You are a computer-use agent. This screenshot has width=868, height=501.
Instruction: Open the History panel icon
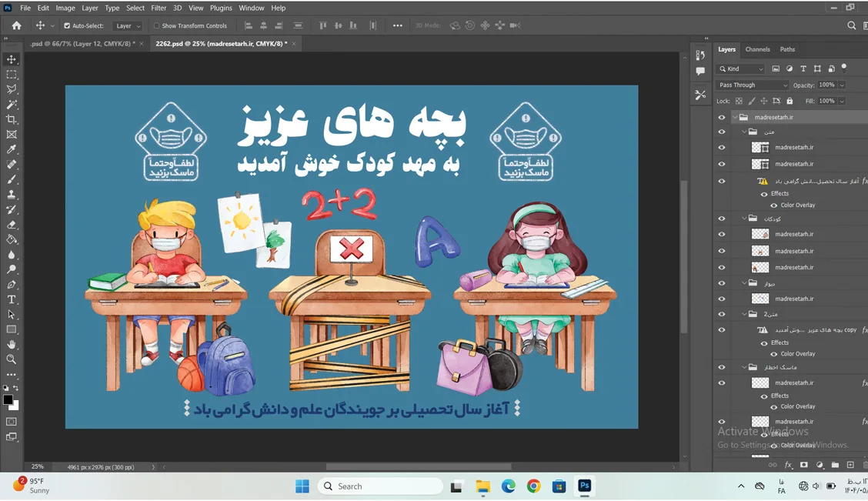(700, 55)
